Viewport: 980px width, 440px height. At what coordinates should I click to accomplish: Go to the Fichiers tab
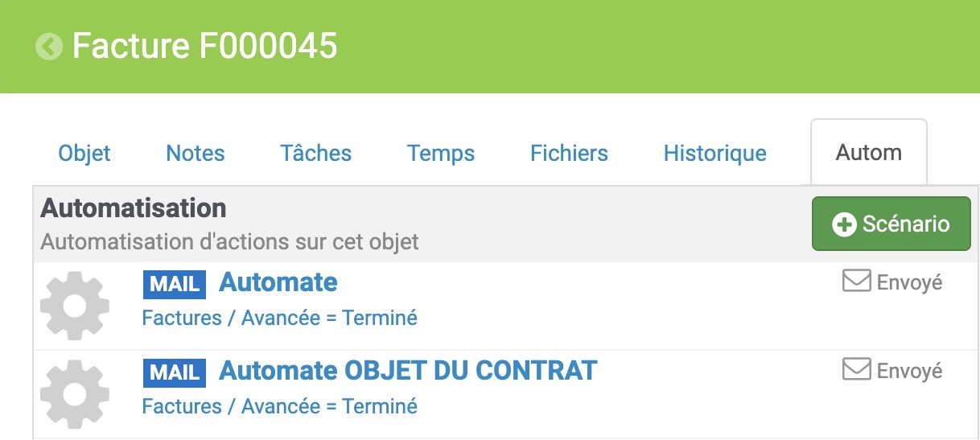click(570, 153)
